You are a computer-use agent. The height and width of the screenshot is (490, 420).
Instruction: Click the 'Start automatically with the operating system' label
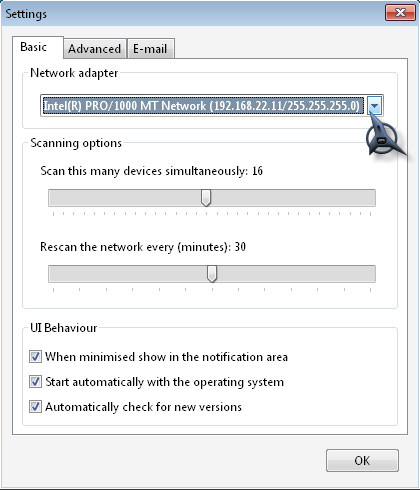[x=165, y=382]
